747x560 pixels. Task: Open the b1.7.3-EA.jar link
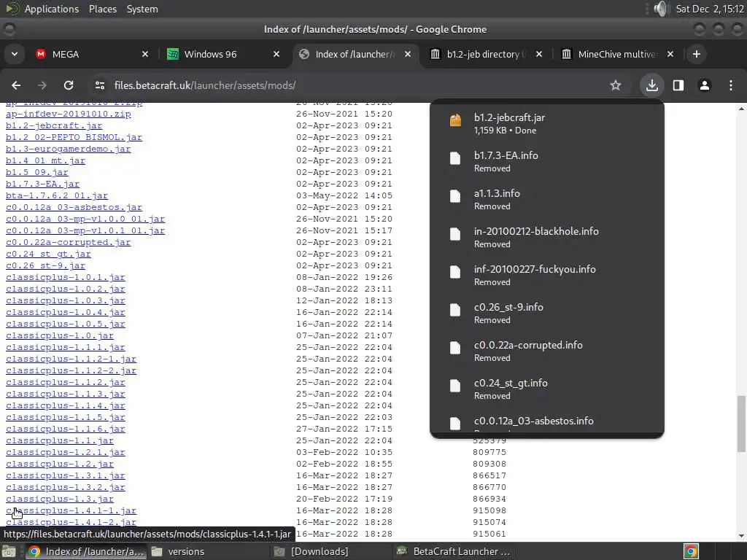(42, 184)
